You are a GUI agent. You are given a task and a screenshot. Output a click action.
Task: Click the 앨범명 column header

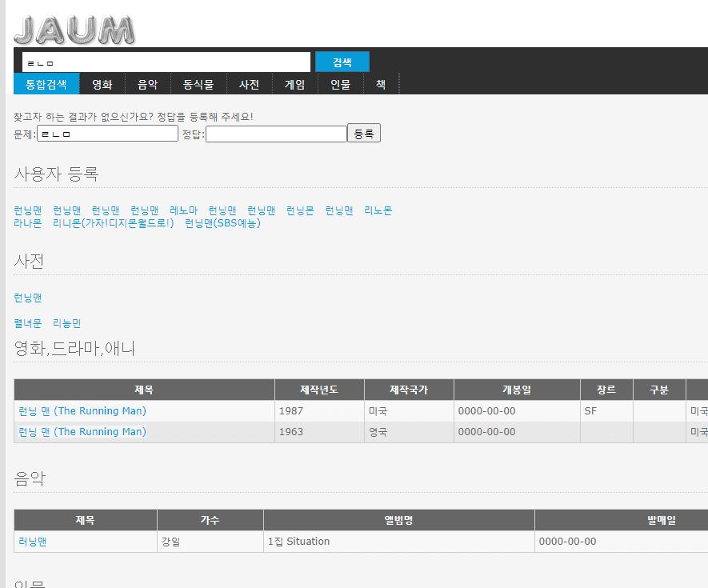click(399, 520)
